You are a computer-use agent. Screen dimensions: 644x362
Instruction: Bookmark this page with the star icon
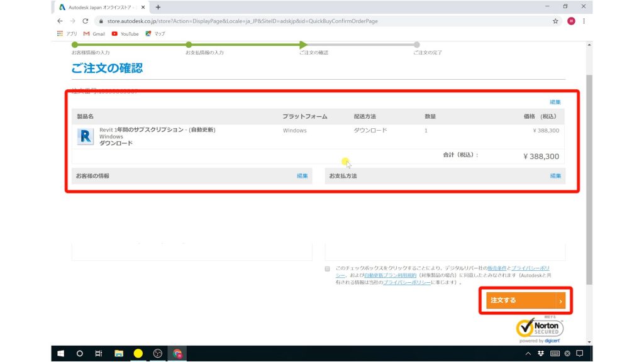[x=554, y=21]
